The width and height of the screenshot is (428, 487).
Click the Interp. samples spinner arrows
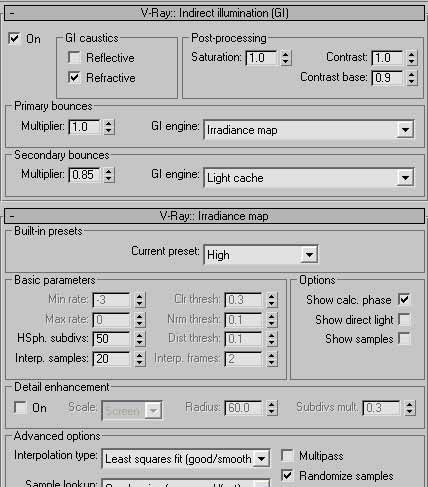tap(140, 359)
